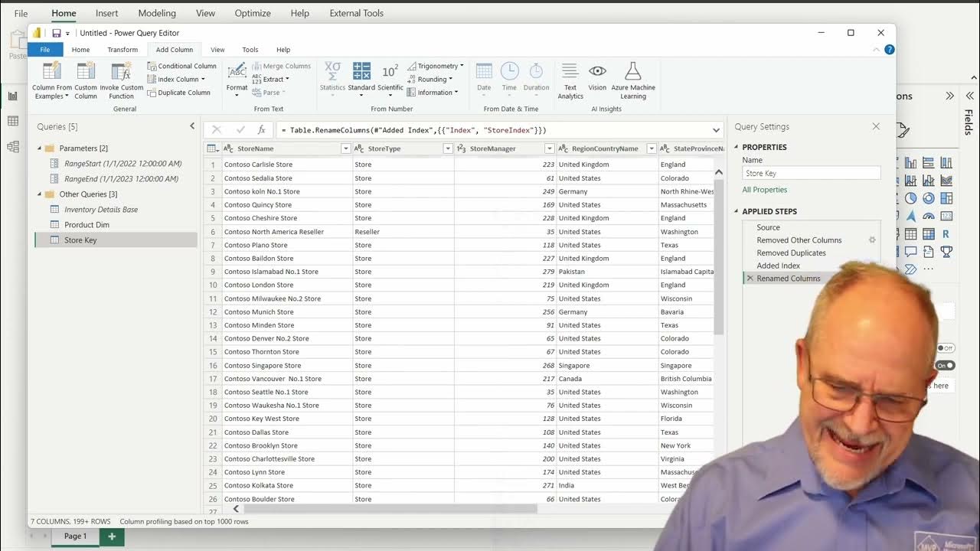This screenshot has width=980, height=551.
Task: Cancel formula edit with X icon
Action: (x=216, y=130)
